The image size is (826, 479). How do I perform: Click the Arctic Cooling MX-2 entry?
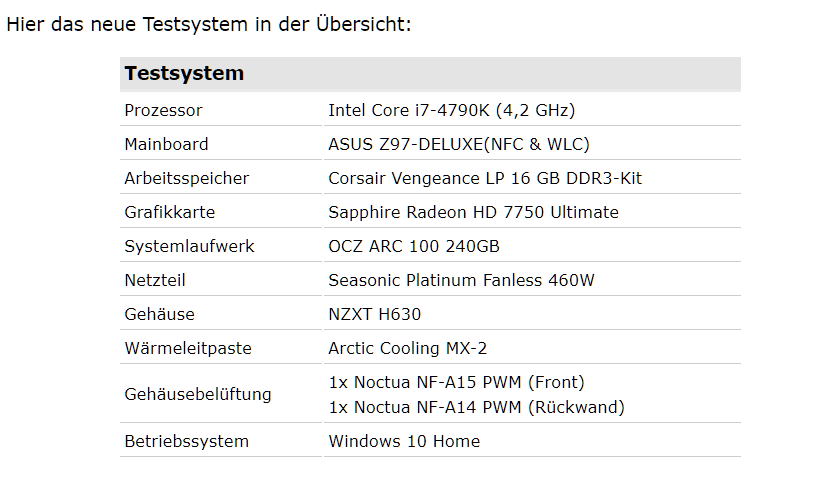[x=407, y=348]
